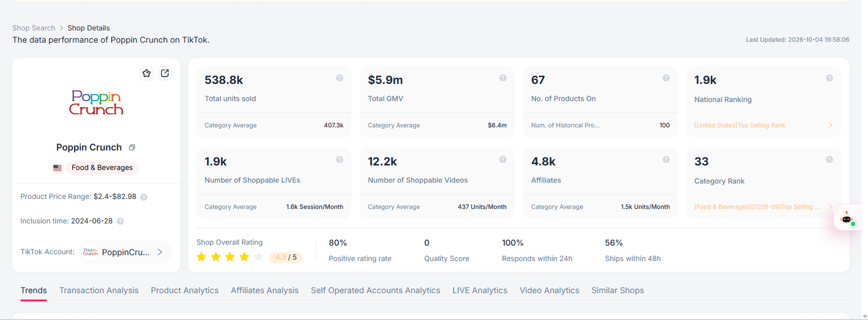Viewport: 868px width, 320px height.
Task: Go back to Shop Search breadcrumb
Action: [x=34, y=28]
